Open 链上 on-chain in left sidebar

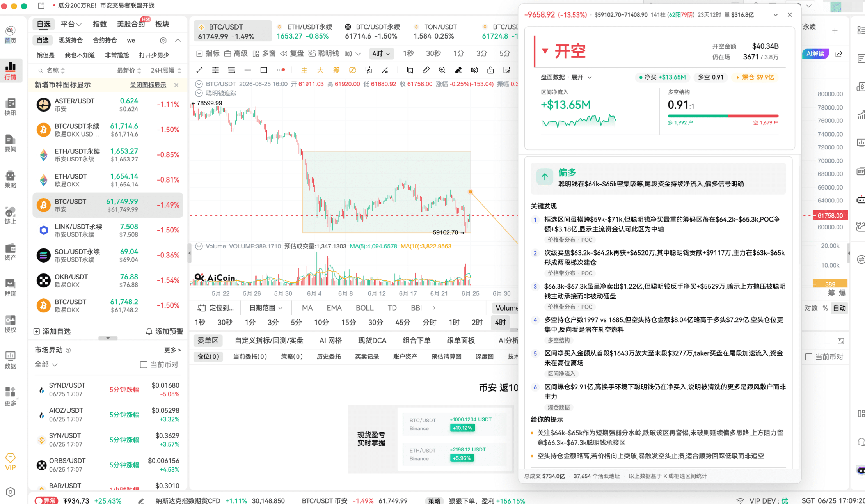point(11,215)
